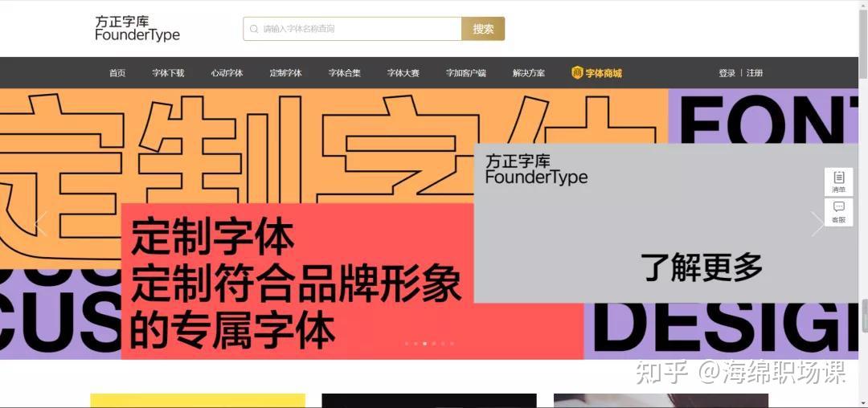Select the first carousel indicator dot
Viewport: 868px width, 408px height.
(x=407, y=343)
